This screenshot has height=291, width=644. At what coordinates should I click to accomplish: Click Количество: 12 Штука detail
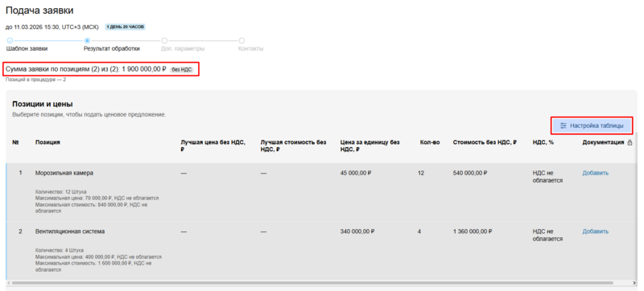61,191
